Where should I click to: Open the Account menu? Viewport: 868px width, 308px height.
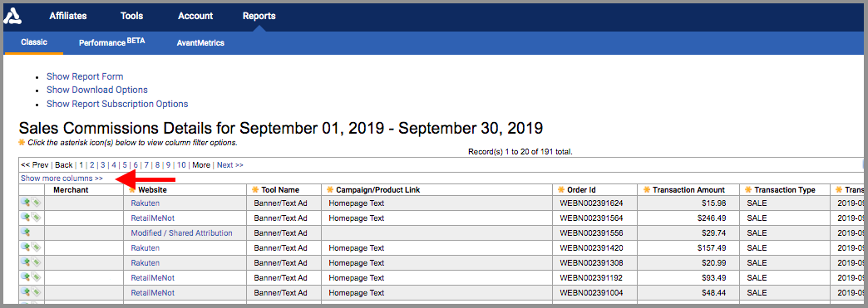(195, 16)
